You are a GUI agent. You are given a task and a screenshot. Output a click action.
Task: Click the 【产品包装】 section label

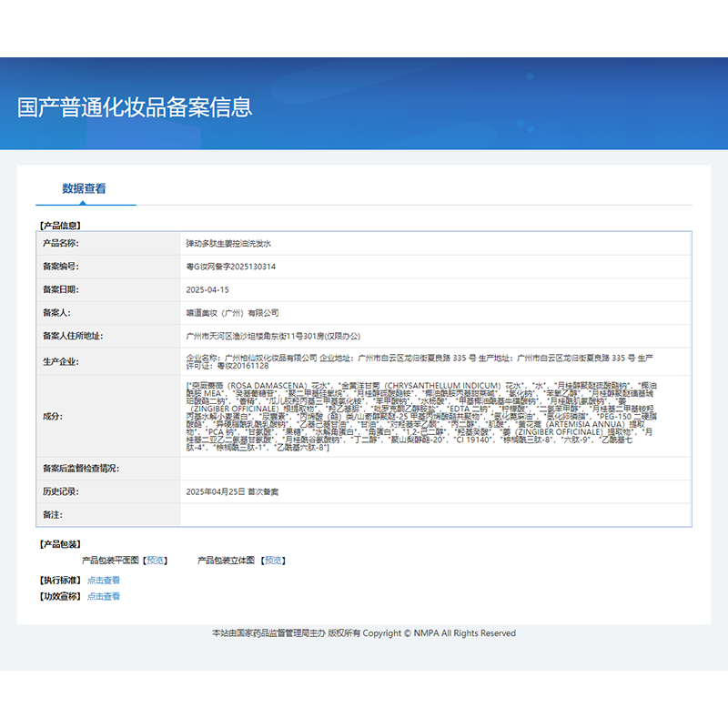[x=61, y=542]
